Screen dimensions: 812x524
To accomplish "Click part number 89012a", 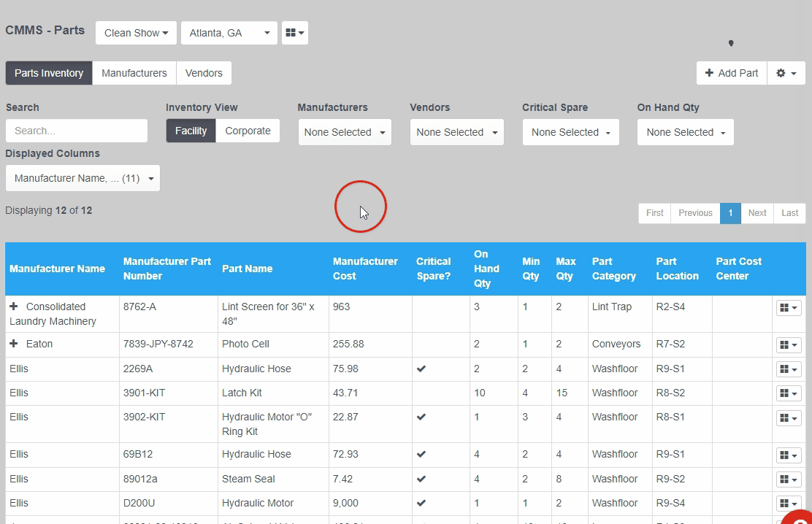I will 140,479.
